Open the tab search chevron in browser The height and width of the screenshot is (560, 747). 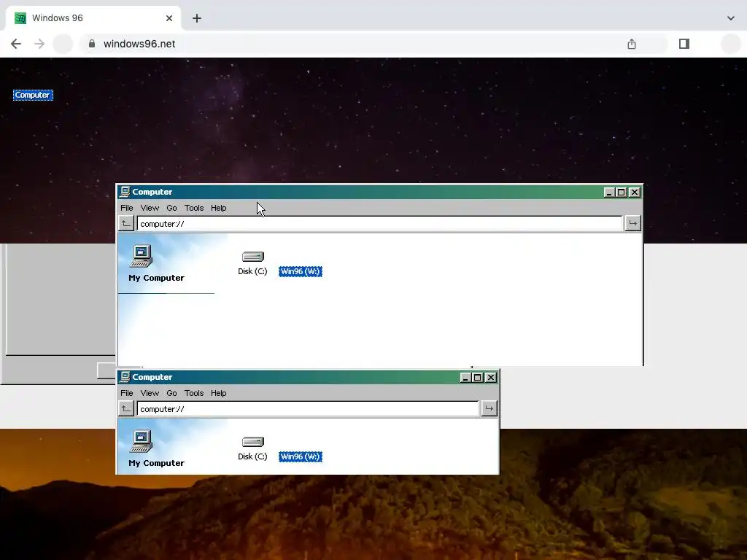pyautogui.click(x=731, y=18)
